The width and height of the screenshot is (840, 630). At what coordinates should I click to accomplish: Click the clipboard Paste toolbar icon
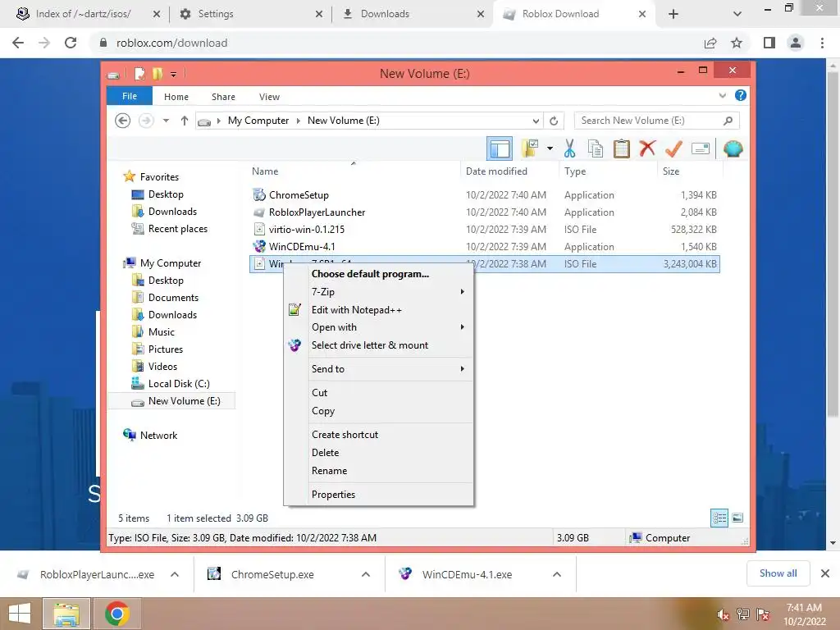[x=622, y=148]
